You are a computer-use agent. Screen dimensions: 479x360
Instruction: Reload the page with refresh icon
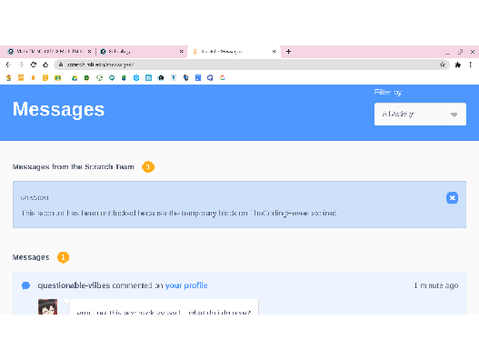click(x=33, y=65)
